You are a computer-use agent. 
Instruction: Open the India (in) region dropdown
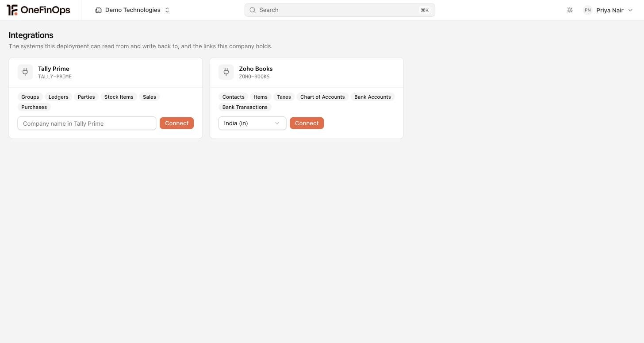point(252,123)
